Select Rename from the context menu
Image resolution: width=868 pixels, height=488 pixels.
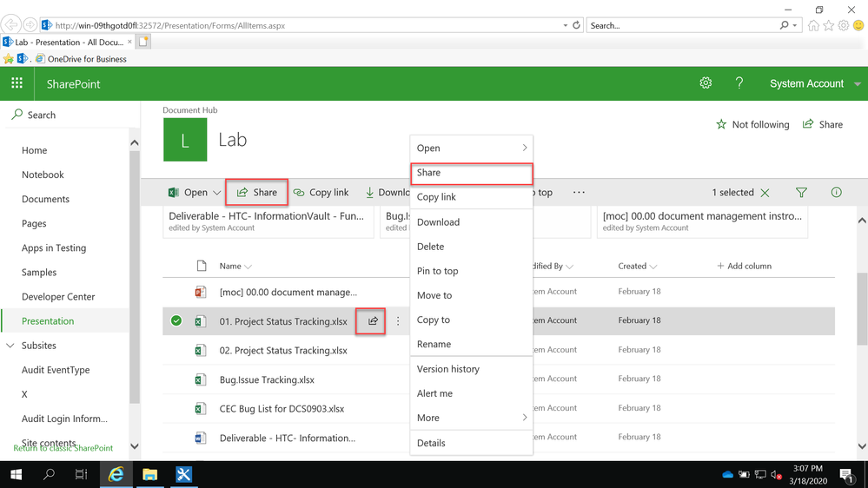coord(472,344)
